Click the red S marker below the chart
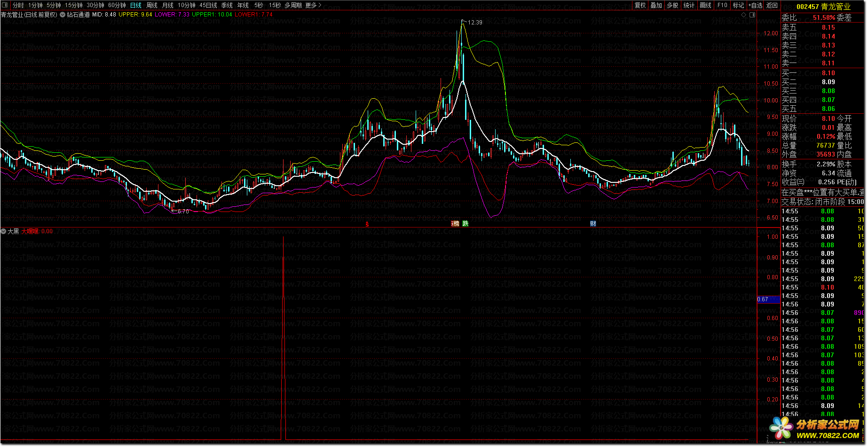 [367, 224]
